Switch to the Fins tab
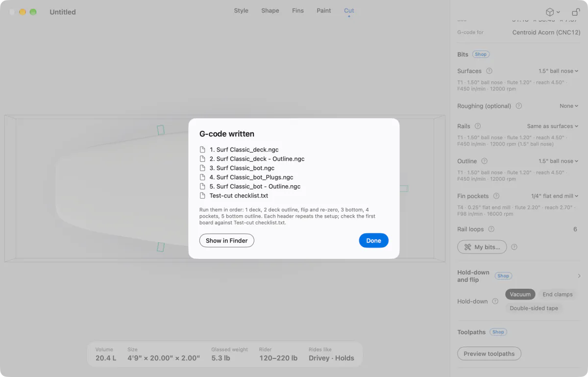 [x=298, y=11]
